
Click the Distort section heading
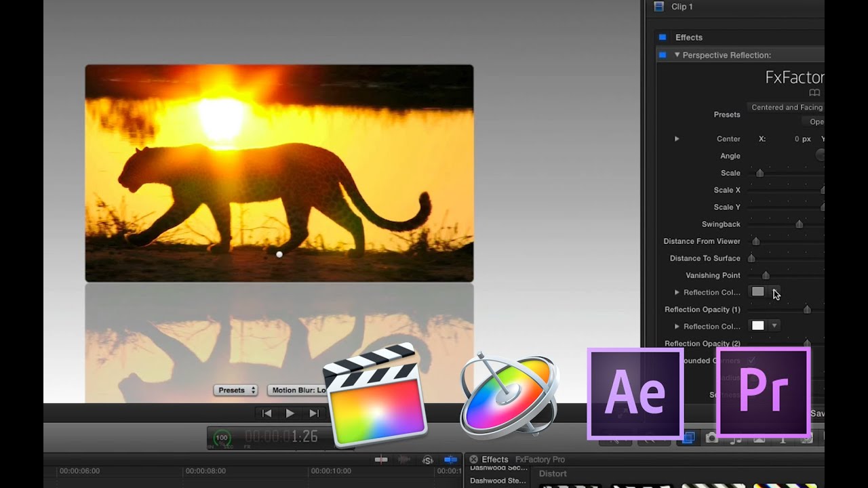[553, 474]
